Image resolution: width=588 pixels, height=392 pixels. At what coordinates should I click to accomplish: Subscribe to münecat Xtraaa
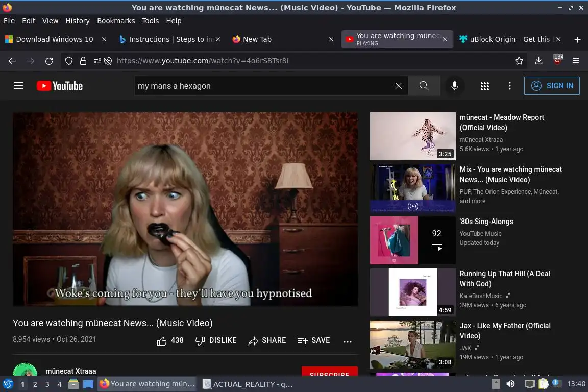330,372
